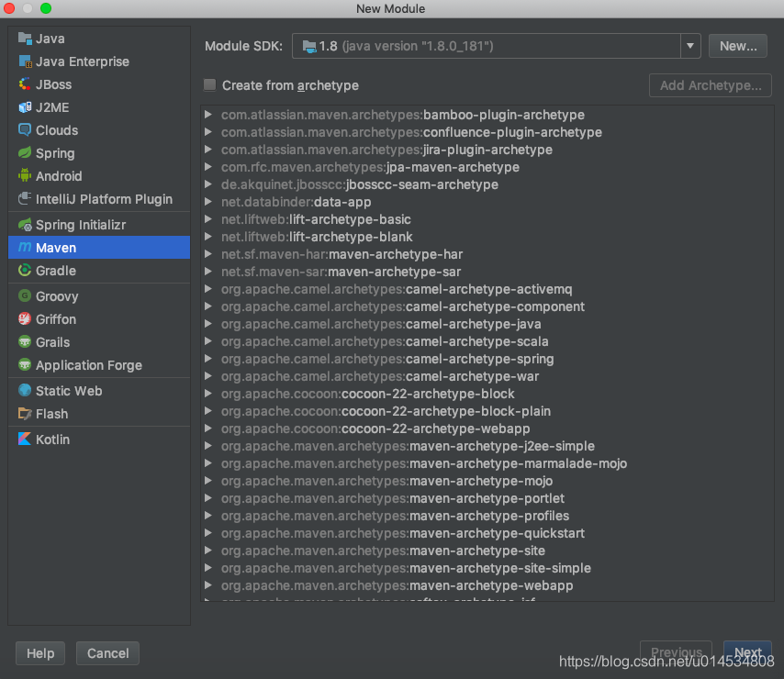Enable Create from archetype checkbox
The width and height of the screenshot is (784, 679).
209,85
